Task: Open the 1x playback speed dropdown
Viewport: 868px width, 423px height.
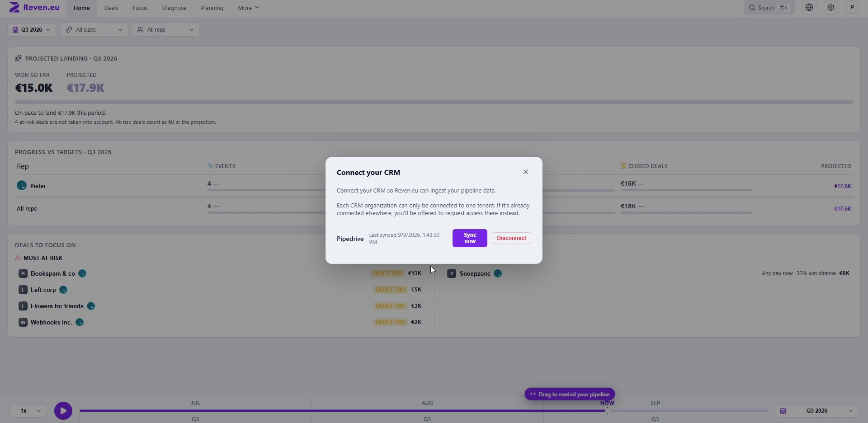Action: (28, 411)
